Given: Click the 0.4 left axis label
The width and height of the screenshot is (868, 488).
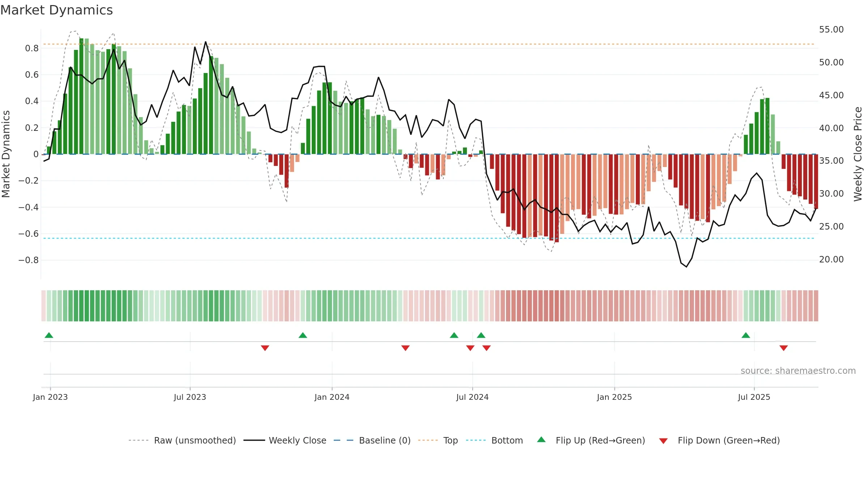Looking at the screenshot, I should pyautogui.click(x=32, y=101).
